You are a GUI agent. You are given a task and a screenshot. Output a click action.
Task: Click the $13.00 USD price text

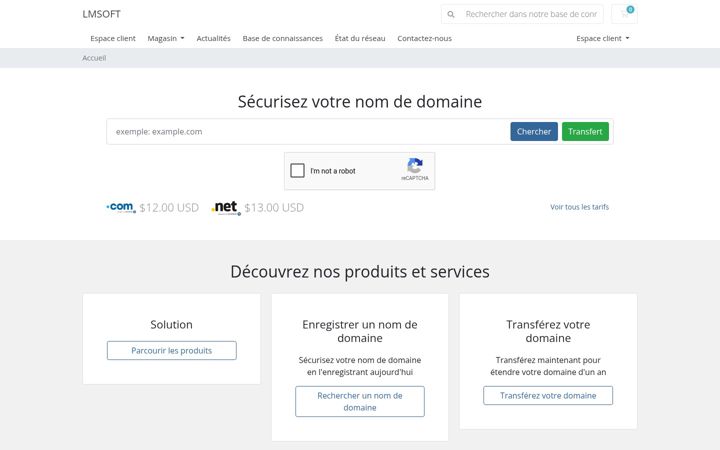[x=274, y=208]
